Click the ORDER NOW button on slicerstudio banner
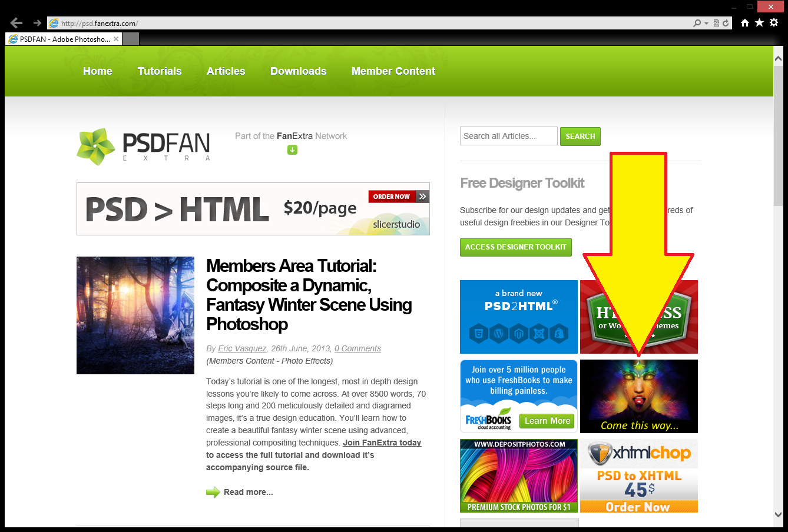788x532 pixels. [x=392, y=197]
